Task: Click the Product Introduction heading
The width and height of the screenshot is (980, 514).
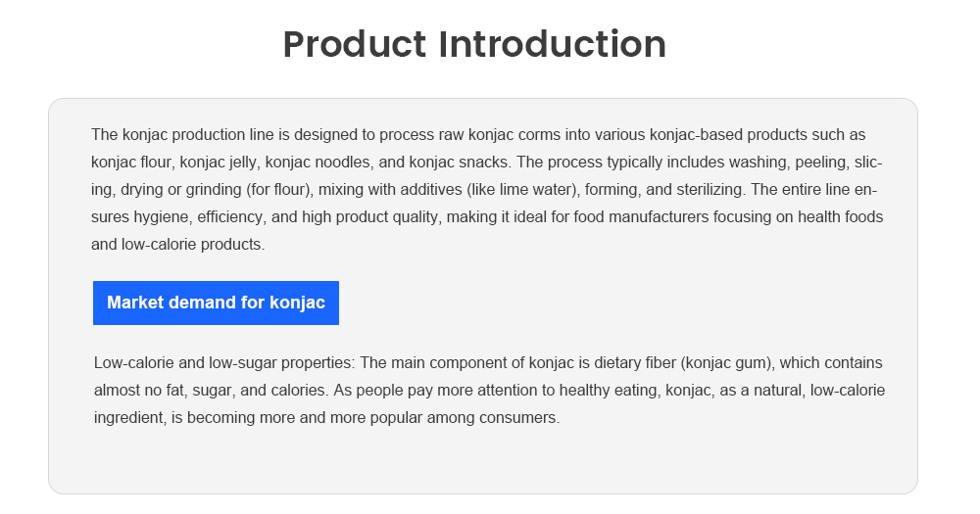Action: coord(474,44)
